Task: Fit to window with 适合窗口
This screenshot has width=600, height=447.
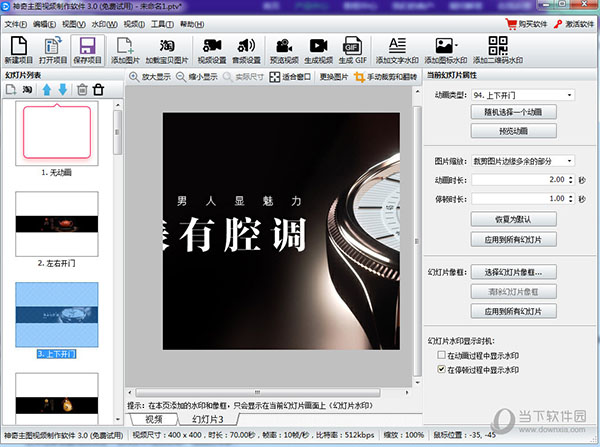Action: click(x=290, y=77)
